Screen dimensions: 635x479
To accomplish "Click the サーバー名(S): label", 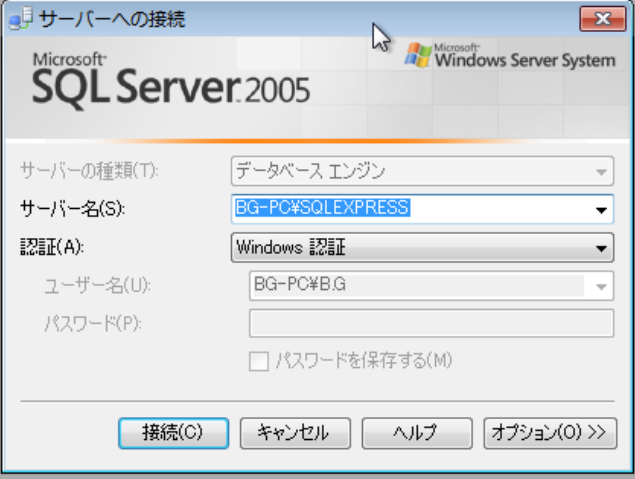I will [x=72, y=209].
